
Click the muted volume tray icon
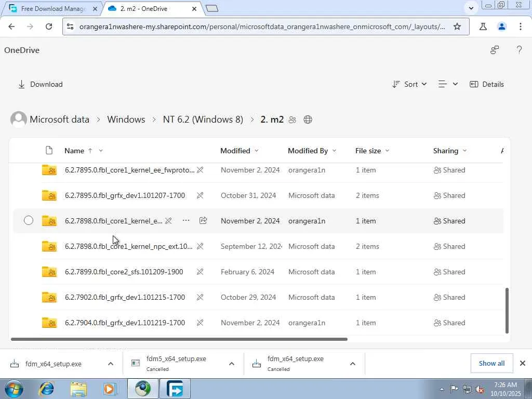[x=480, y=389]
